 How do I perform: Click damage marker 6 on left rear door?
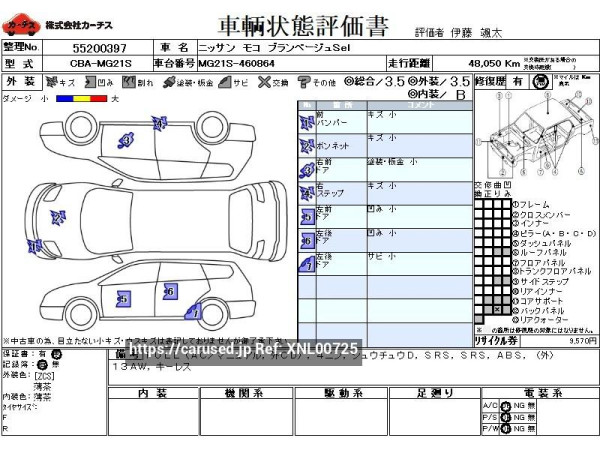tap(169, 291)
